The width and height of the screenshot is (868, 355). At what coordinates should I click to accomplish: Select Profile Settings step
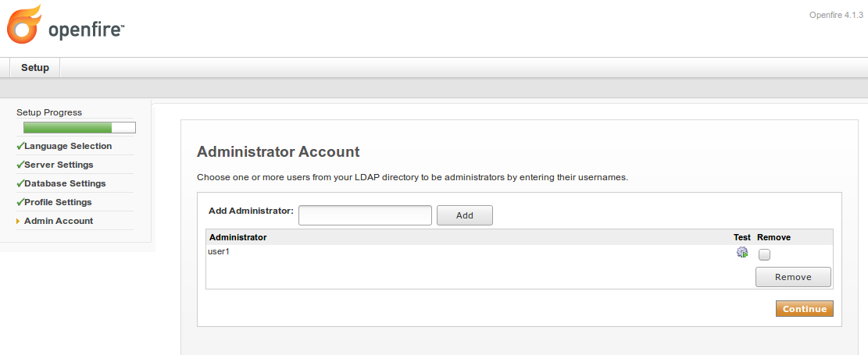[58, 202]
